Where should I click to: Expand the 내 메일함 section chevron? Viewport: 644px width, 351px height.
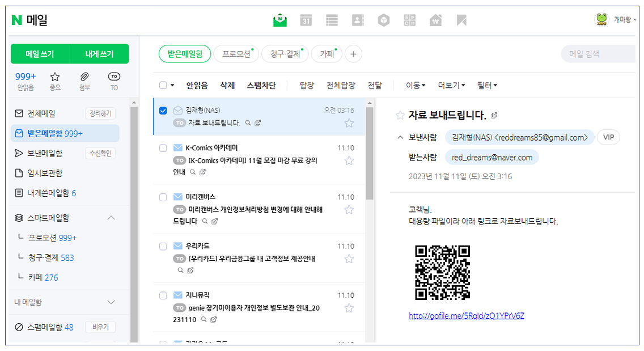[x=111, y=302]
